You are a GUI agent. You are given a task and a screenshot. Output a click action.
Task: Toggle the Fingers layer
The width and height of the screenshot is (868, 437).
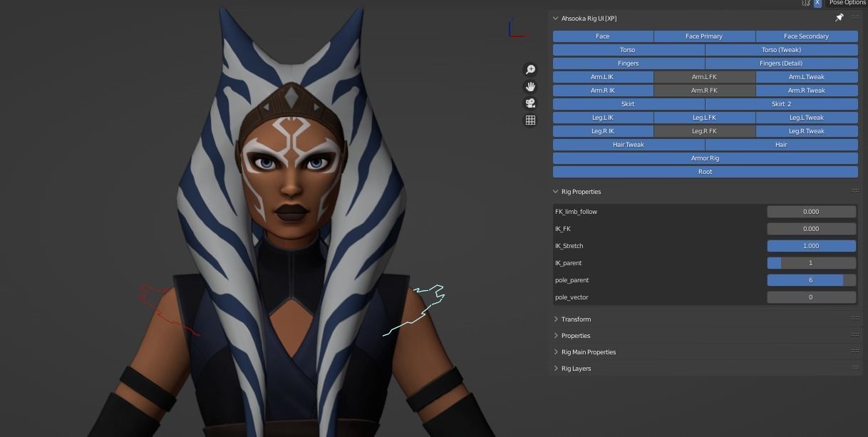click(629, 63)
